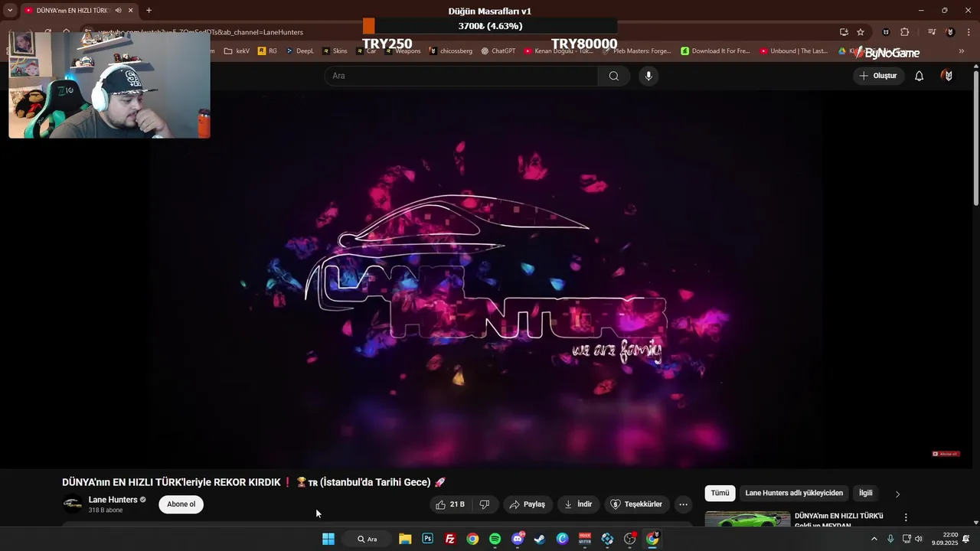980x551 pixels.
Task: Open more actions three-dot menu under video
Action: point(684,504)
